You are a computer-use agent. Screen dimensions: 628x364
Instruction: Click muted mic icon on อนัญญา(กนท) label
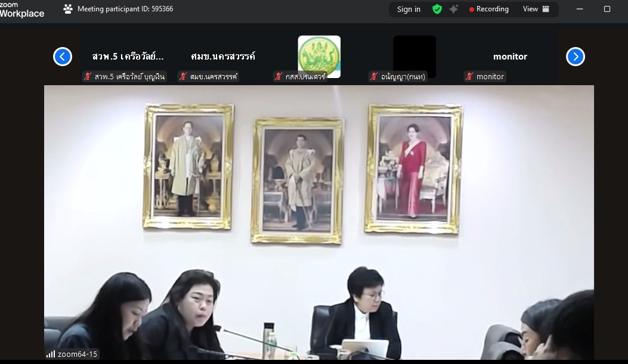[x=374, y=76]
